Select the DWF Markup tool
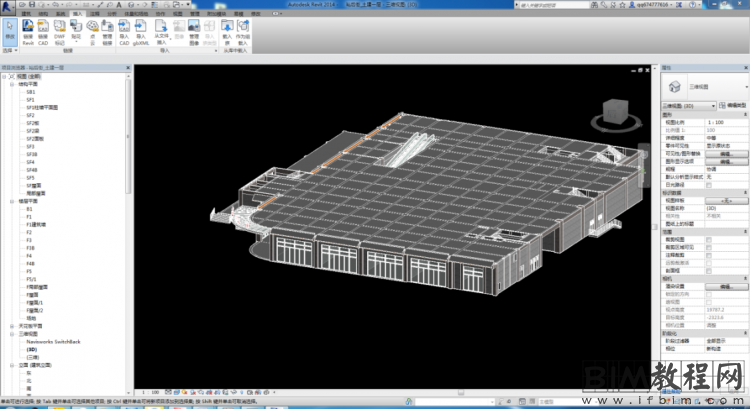 (x=60, y=29)
